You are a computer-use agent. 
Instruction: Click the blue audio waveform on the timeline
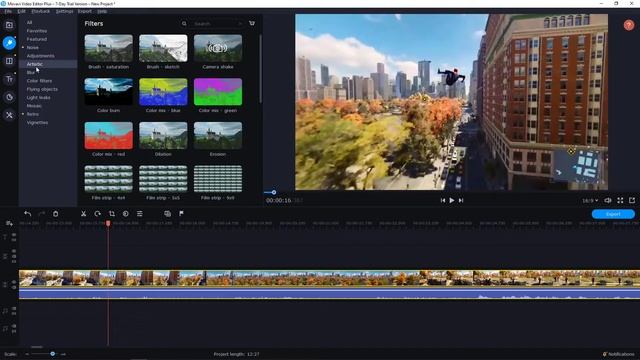[x=329, y=293]
